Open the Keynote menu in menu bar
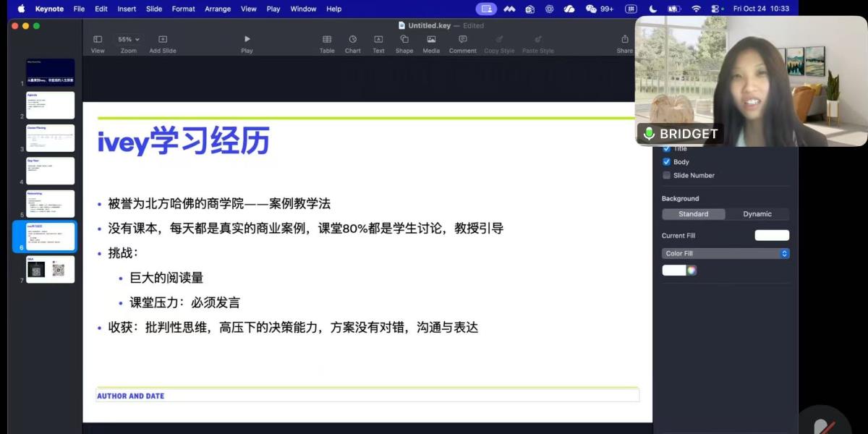This screenshot has height=434, width=868. pyautogui.click(x=48, y=9)
